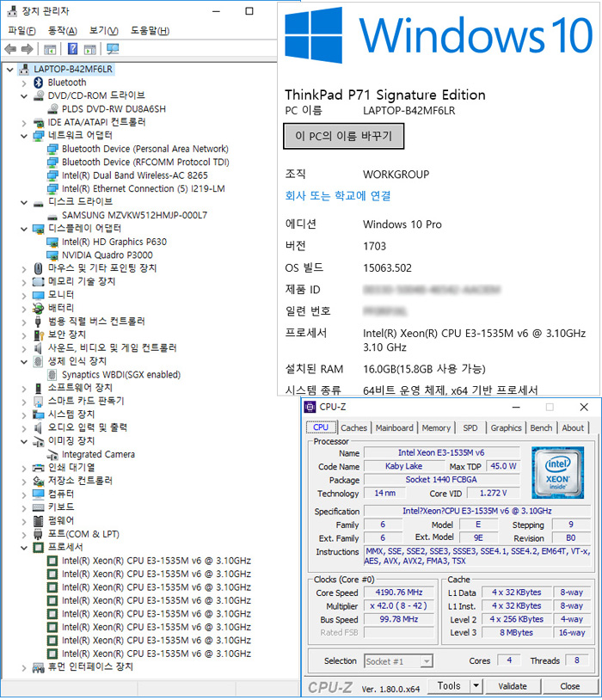
Task: Click the monitor scan hardware toolbar icon
Action: pyautogui.click(x=113, y=49)
